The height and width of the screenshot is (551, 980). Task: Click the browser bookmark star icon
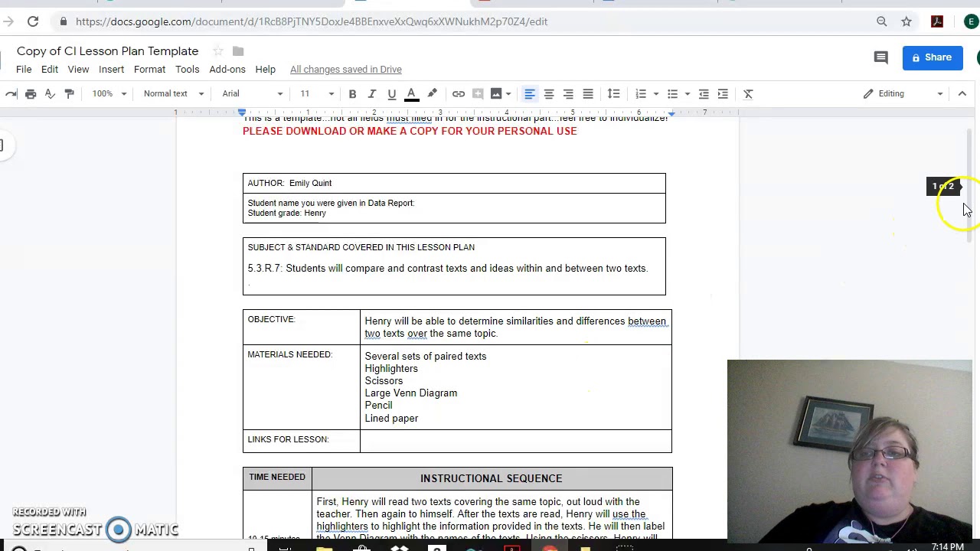click(906, 21)
